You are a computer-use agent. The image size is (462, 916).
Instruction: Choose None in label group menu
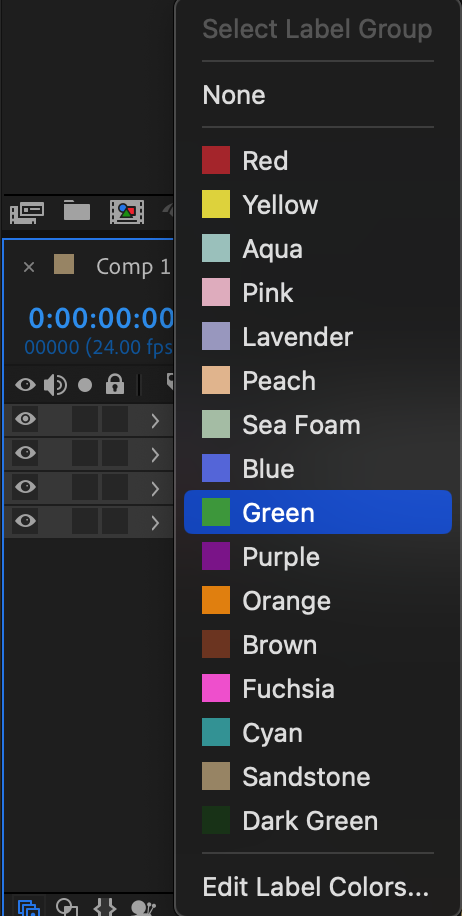pyautogui.click(x=234, y=95)
